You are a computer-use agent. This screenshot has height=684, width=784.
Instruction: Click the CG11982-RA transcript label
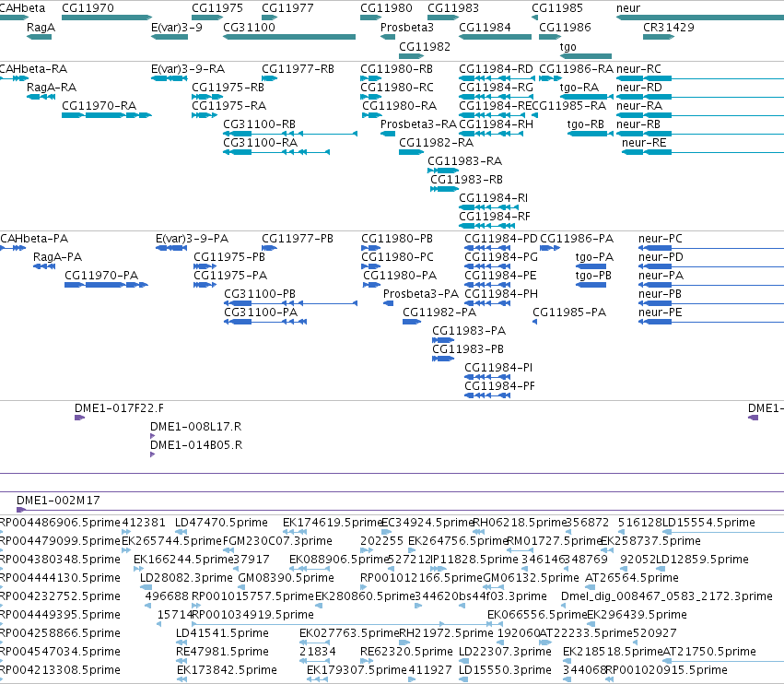436,143
